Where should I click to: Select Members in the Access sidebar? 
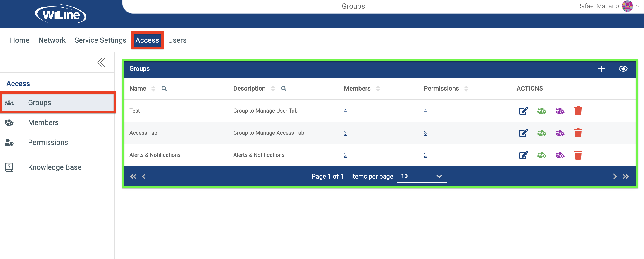(x=43, y=122)
